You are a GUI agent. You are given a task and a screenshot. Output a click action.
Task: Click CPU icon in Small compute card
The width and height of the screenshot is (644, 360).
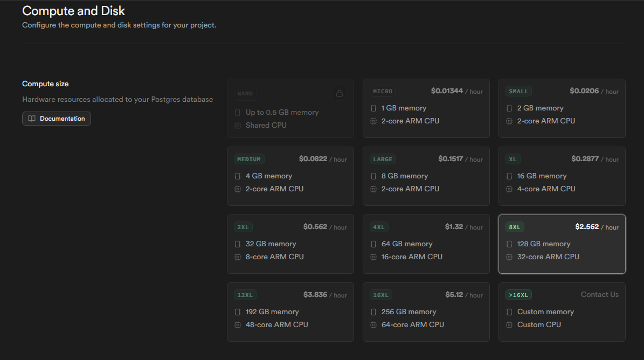coord(509,121)
